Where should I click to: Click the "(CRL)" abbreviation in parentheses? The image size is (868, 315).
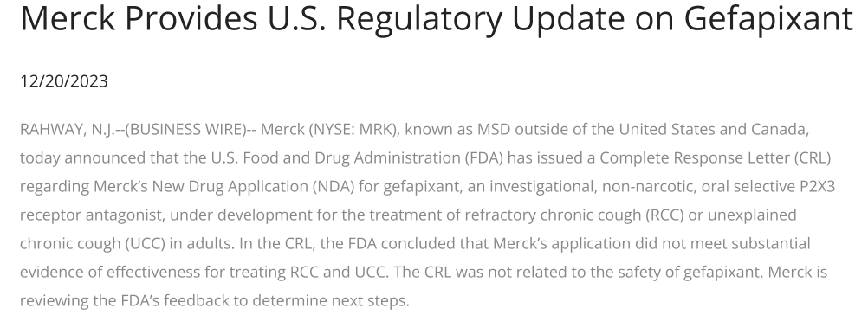[x=812, y=158]
